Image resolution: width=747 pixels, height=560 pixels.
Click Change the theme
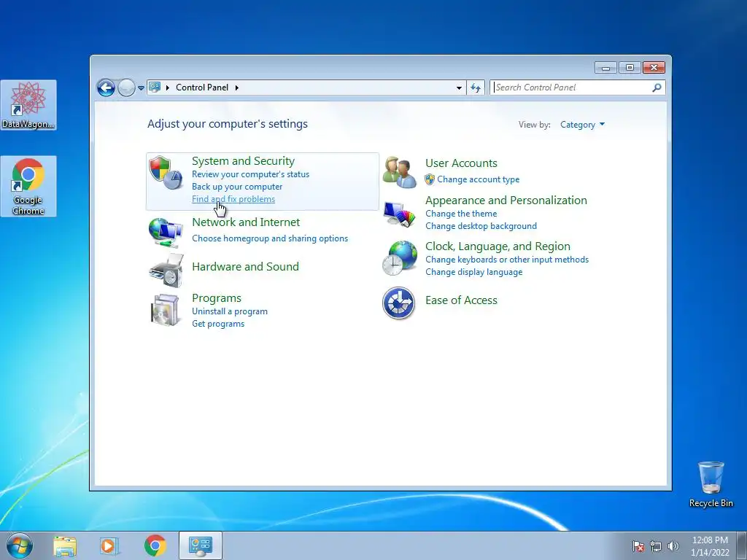461,214
